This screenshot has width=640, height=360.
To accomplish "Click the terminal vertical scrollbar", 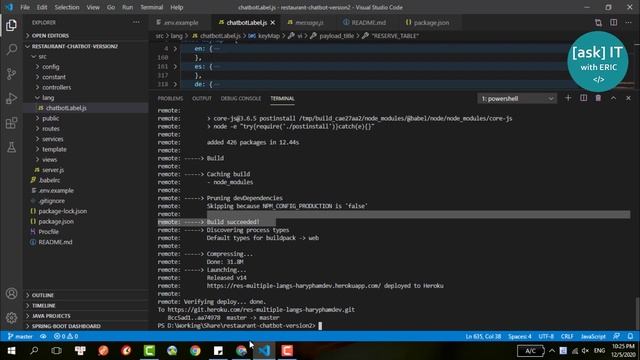I will (x=637, y=313).
